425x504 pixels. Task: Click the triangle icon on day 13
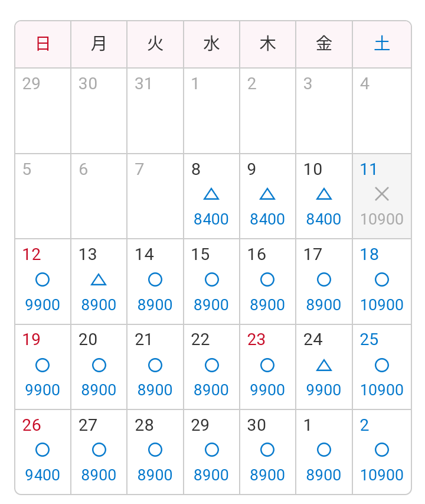click(99, 279)
